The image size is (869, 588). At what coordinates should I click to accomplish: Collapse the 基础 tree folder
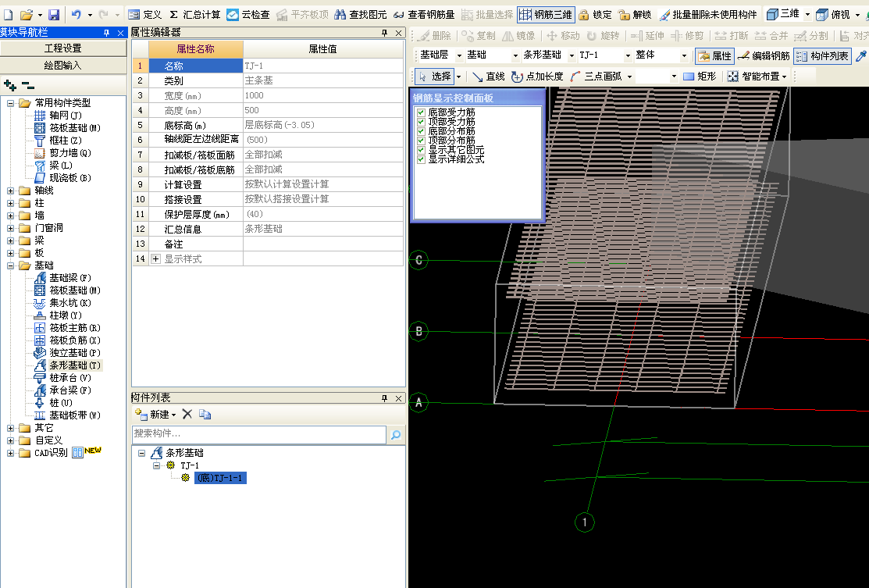tap(10, 266)
